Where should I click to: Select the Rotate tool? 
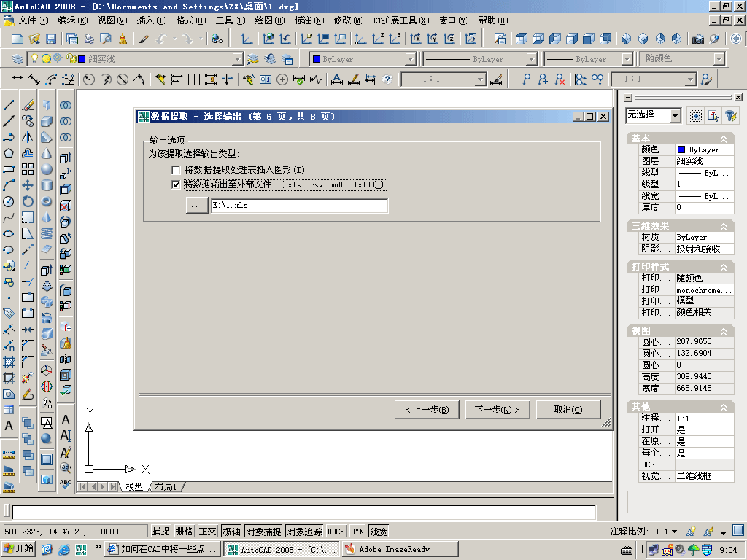point(28,201)
